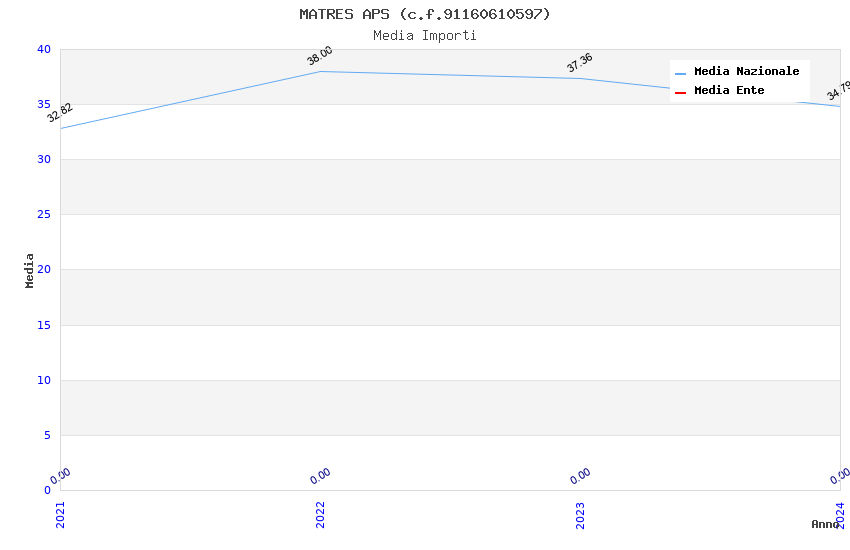
Task: Click the 0.00 value label above 2022
Action: 320,476
